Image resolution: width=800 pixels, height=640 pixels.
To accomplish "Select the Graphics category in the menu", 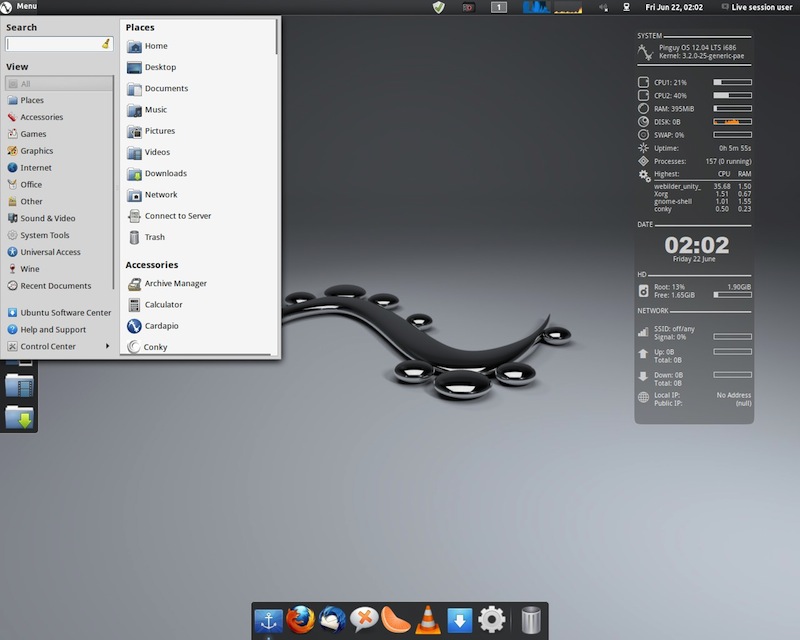I will click(36, 150).
